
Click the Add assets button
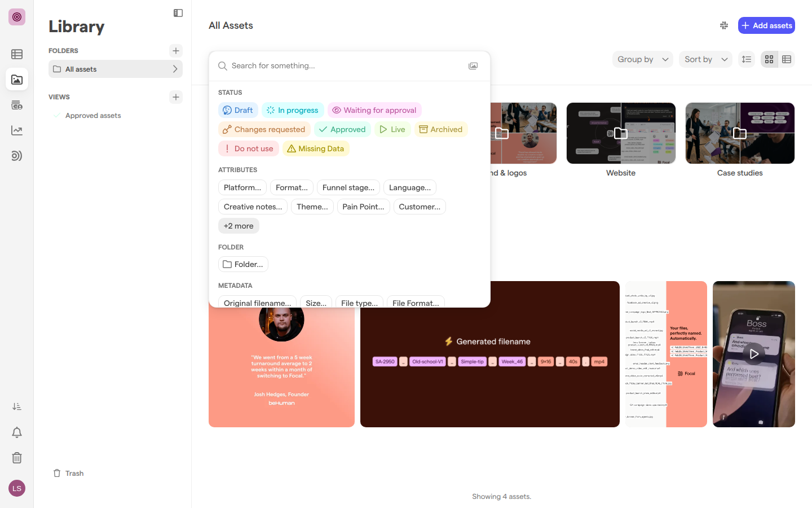coord(766,25)
